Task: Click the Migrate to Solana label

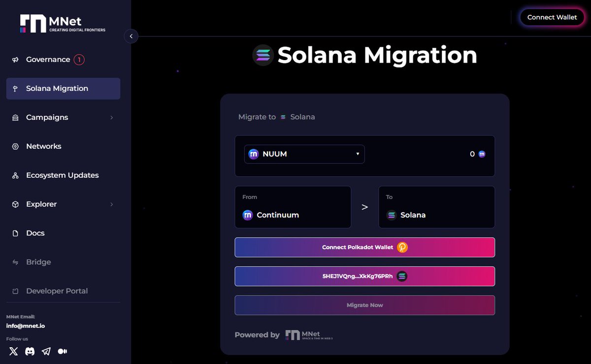Action: (276, 117)
